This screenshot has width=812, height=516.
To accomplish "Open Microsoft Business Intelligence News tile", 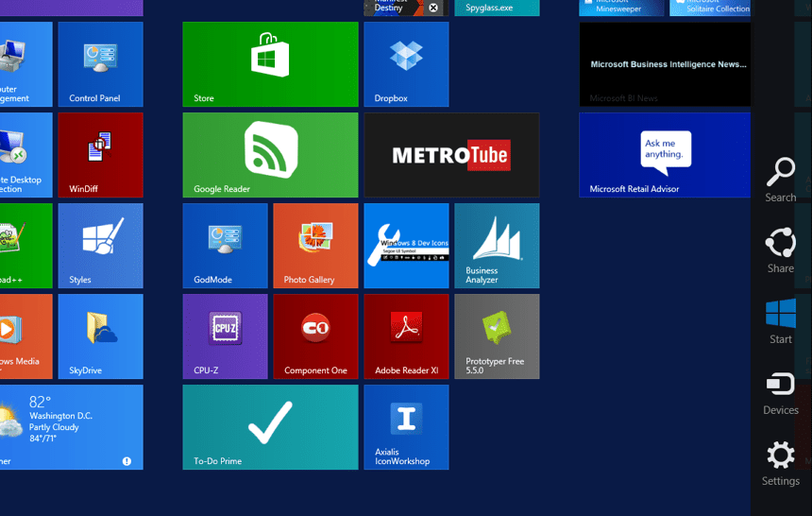I will click(665, 64).
